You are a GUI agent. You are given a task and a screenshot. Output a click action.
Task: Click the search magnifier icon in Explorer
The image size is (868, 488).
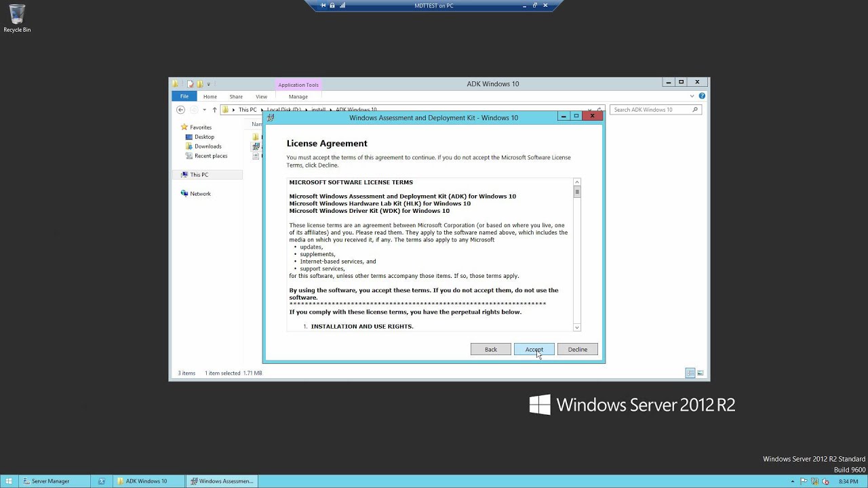[695, 110]
